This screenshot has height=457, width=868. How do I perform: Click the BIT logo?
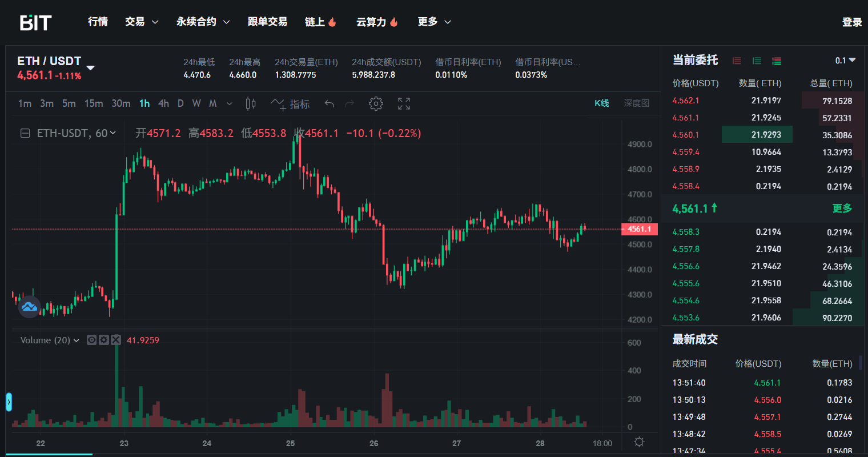pyautogui.click(x=35, y=22)
